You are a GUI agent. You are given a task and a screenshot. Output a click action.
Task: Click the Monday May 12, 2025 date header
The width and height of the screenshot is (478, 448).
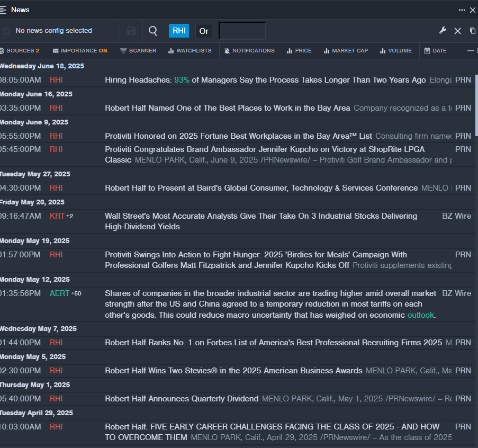click(x=35, y=280)
